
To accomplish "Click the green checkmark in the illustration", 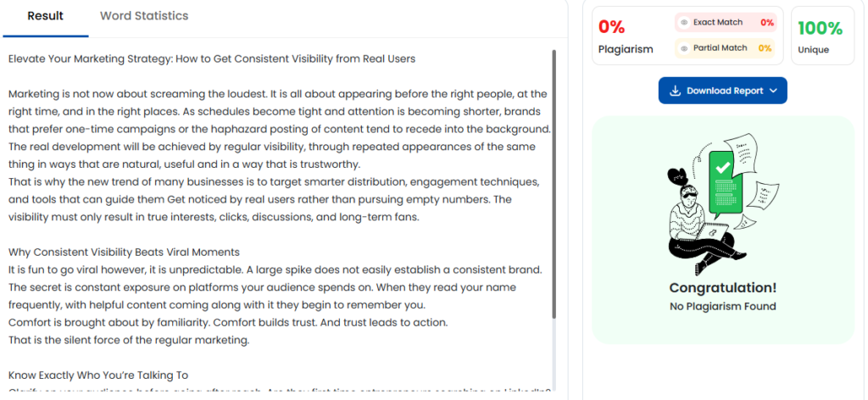I will [x=723, y=168].
